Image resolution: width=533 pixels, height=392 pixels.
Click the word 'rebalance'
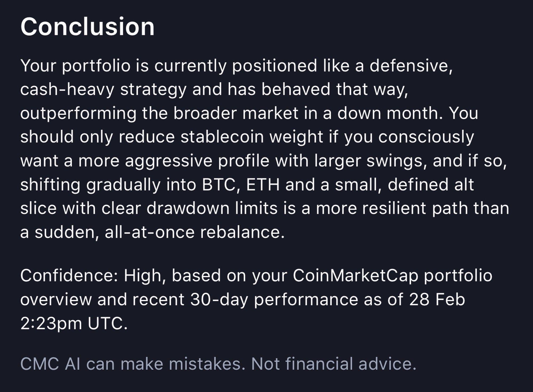tap(242, 232)
